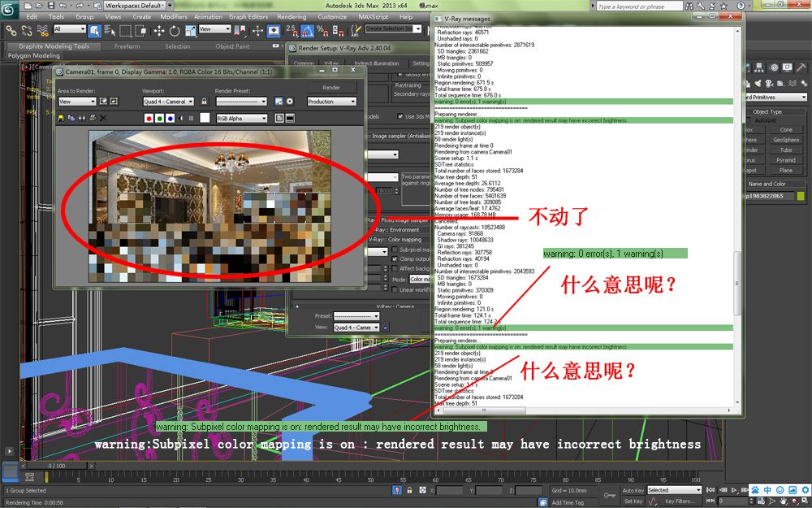Screen dimensions: 812x508
Task: Clear the rendered image with X icon
Action: coord(103,118)
